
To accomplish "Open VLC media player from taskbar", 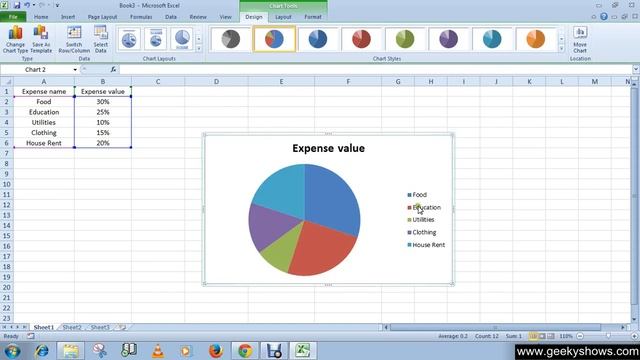I will point(158,351).
